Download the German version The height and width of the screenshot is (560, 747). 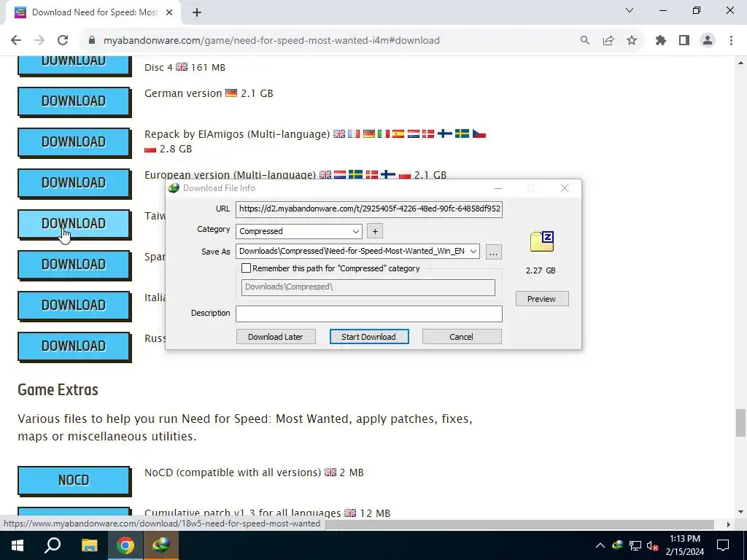[x=74, y=101]
